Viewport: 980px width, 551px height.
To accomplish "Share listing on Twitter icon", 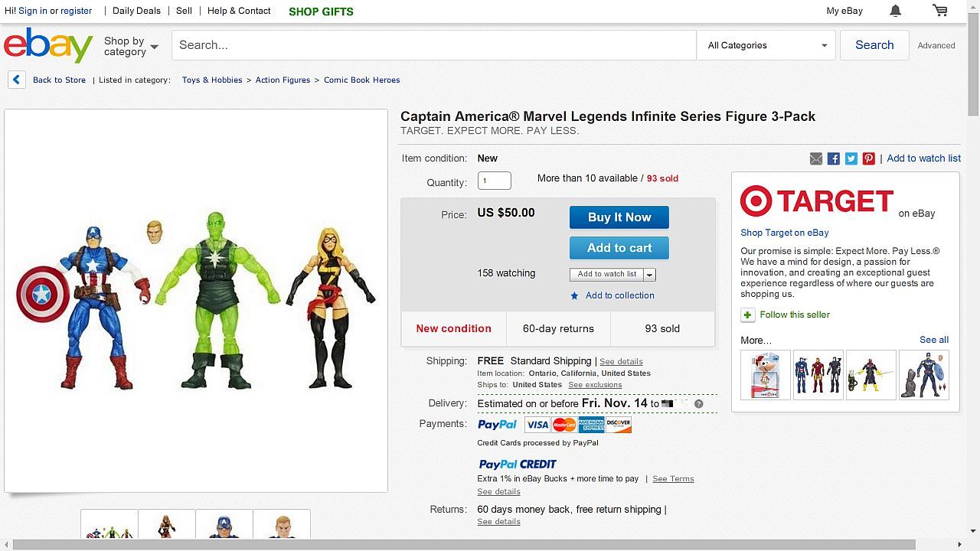I will click(851, 158).
